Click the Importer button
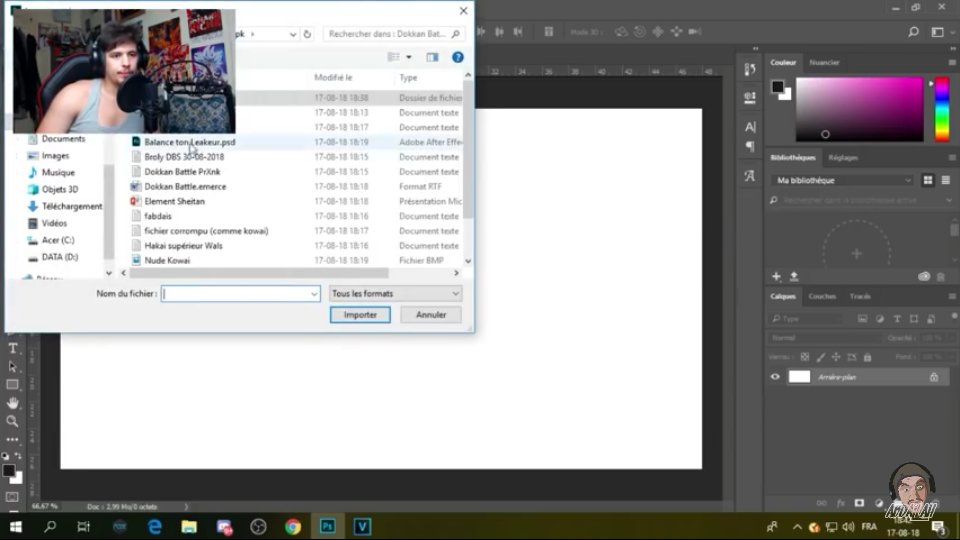 click(x=360, y=315)
